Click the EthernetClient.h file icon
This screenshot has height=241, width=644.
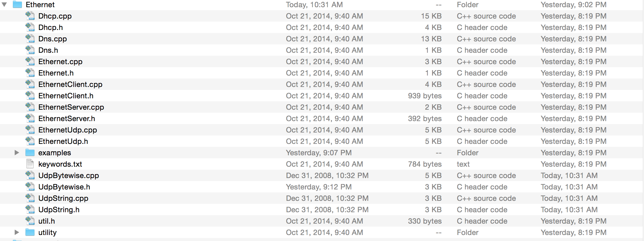[30, 96]
